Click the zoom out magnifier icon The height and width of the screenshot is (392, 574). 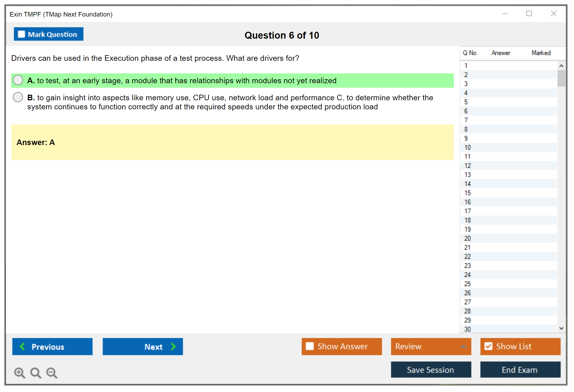52,373
